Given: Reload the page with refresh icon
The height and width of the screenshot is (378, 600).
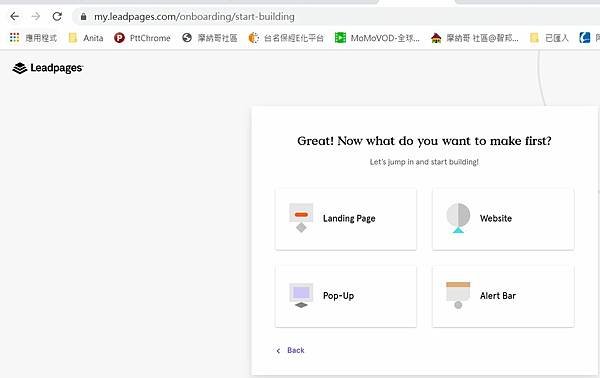Looking at the screenshot, I should (57, 16).
